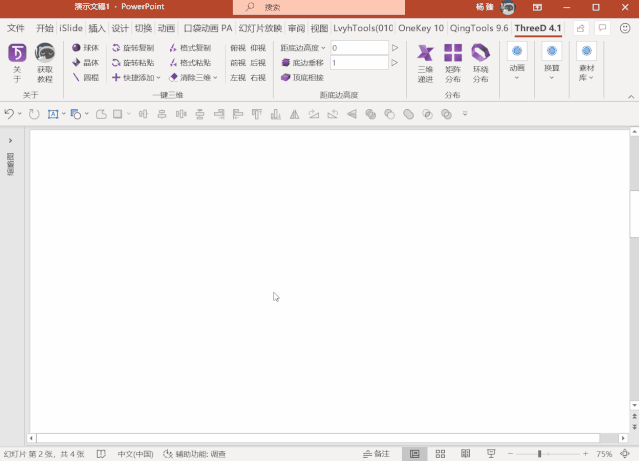Collapse the ribbon with caret
This screenshot has width=639, height=461.
[x=631, y=97]
